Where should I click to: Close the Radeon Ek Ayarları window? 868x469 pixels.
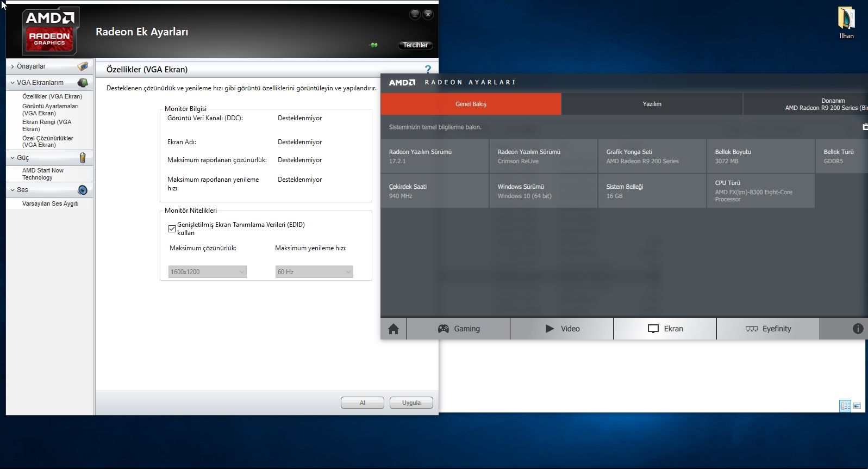428,15
